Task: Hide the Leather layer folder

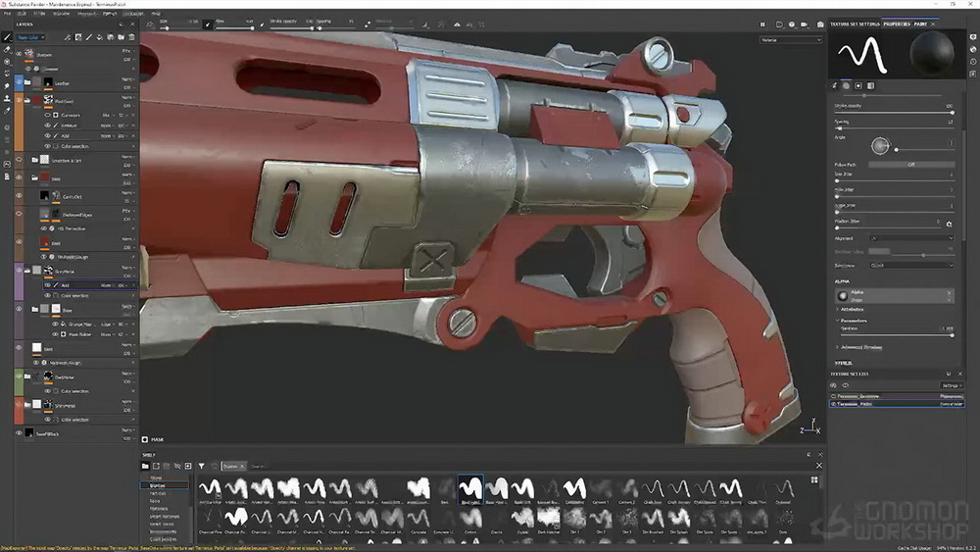Action: tap(19, 82)
